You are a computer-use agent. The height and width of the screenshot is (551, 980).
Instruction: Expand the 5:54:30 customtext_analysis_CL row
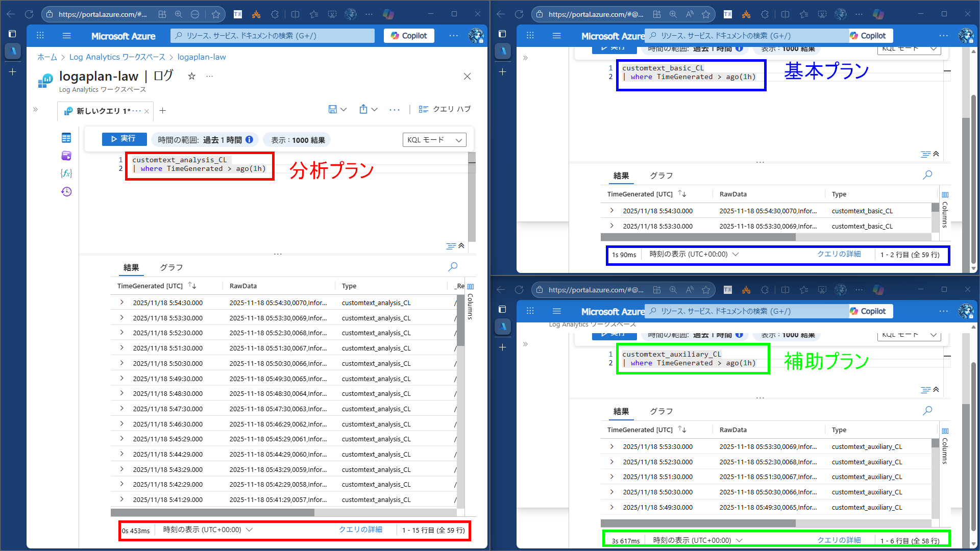click(122, 303)
